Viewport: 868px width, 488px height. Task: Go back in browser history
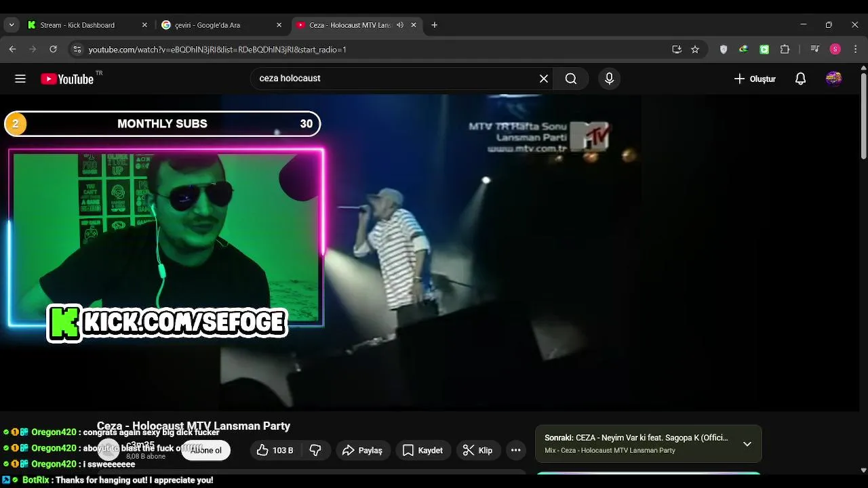coord(12,49)
